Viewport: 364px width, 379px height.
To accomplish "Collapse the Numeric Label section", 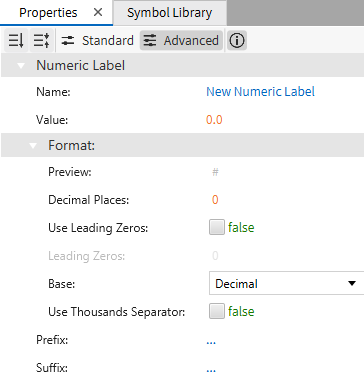I will click(x=21, y=66).
